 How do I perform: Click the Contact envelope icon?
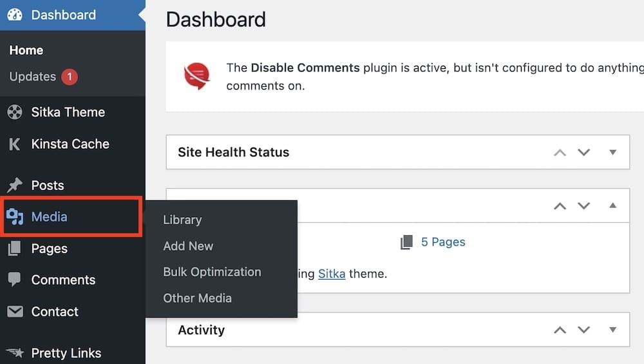point(15,311)
